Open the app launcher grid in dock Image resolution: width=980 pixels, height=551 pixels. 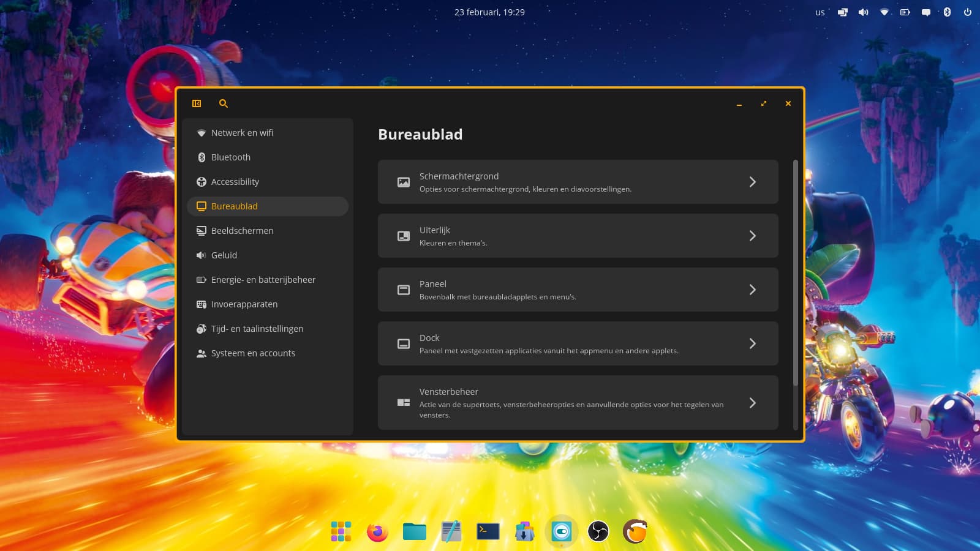coord(341,531)
